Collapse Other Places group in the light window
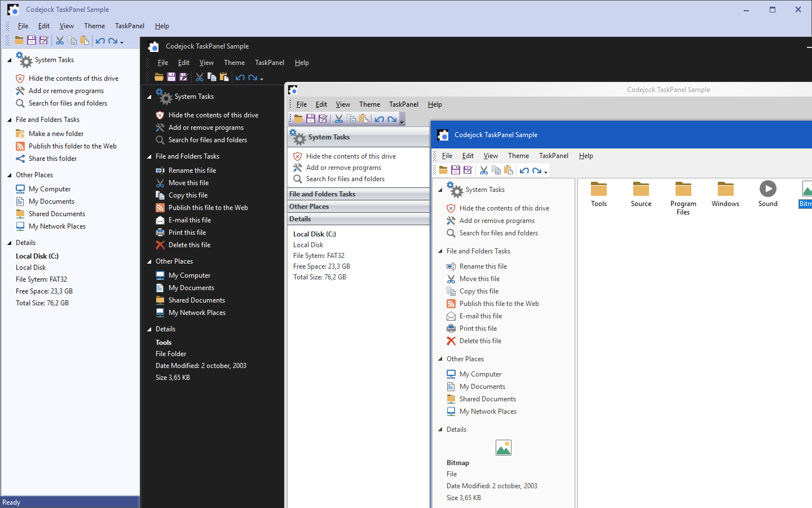Image resolution: width=812 pixels, height=508 pixels. tap(10, 175)
